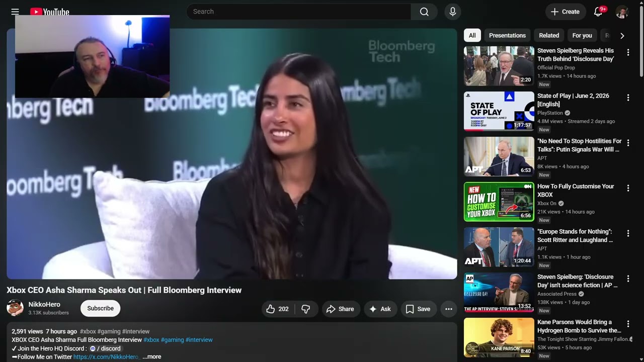
Task: Open the notifications bell
Action: [x=598, y=12]
